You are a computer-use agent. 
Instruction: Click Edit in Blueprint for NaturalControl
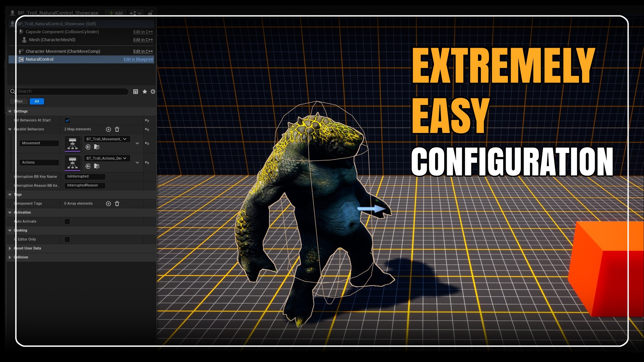138,59
